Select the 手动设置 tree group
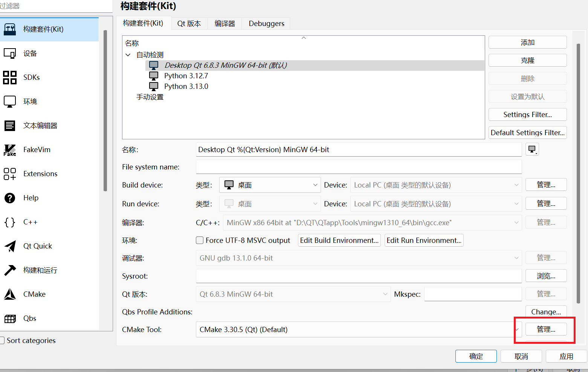588x372 pixels. pyautogui.click(x=150, y=97)
